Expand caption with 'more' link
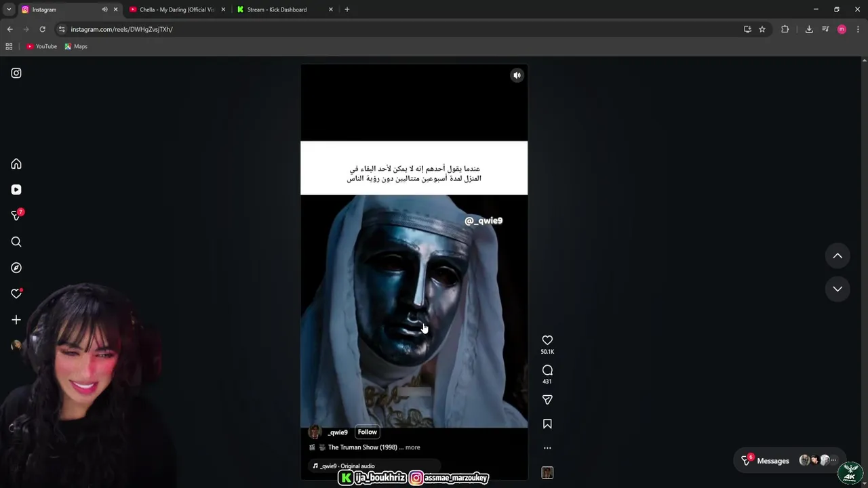868x488 pixels. pyautogui.click(x=412, y=447)
